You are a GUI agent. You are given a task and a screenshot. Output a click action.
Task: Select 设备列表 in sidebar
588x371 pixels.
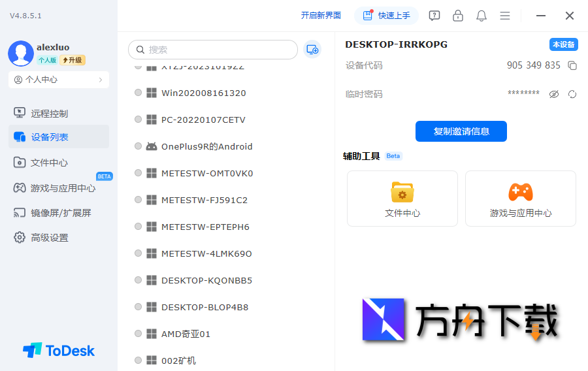(59, 137)
